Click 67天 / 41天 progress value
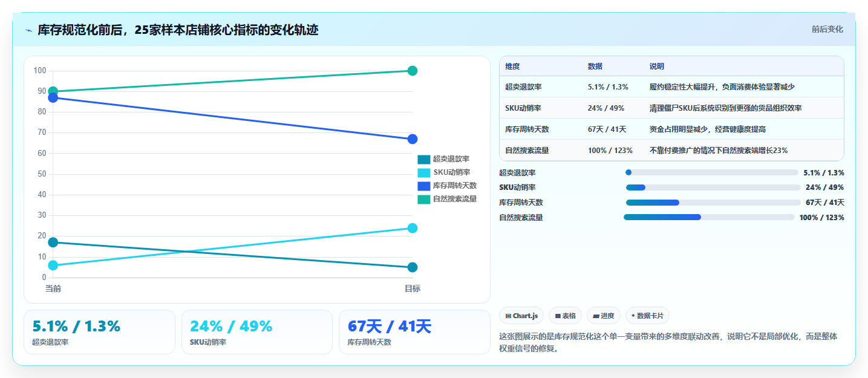868x378 pixels. [824, 203]
